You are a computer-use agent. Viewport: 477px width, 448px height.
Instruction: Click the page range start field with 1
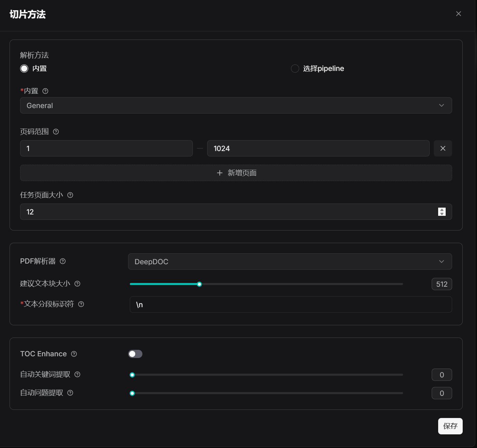pyautogui.click(x=106, y=148)
